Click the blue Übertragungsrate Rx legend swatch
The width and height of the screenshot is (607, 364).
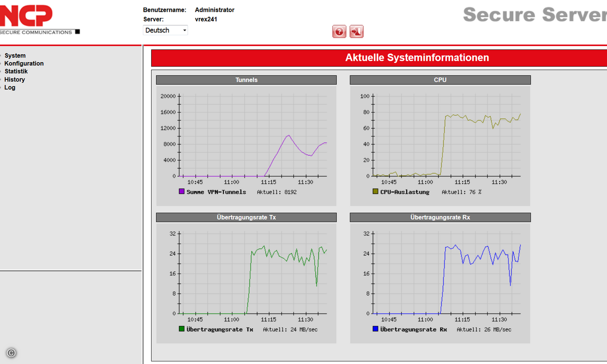375,329
